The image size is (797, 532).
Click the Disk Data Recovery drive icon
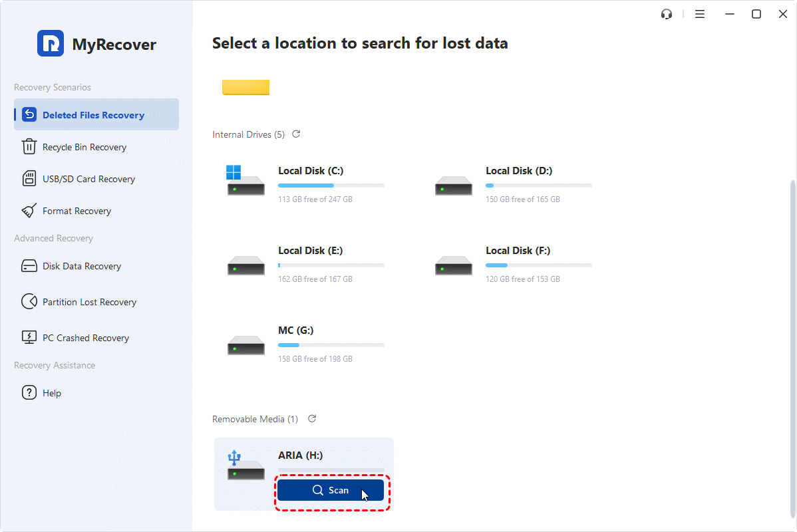[x=29, y=266]
